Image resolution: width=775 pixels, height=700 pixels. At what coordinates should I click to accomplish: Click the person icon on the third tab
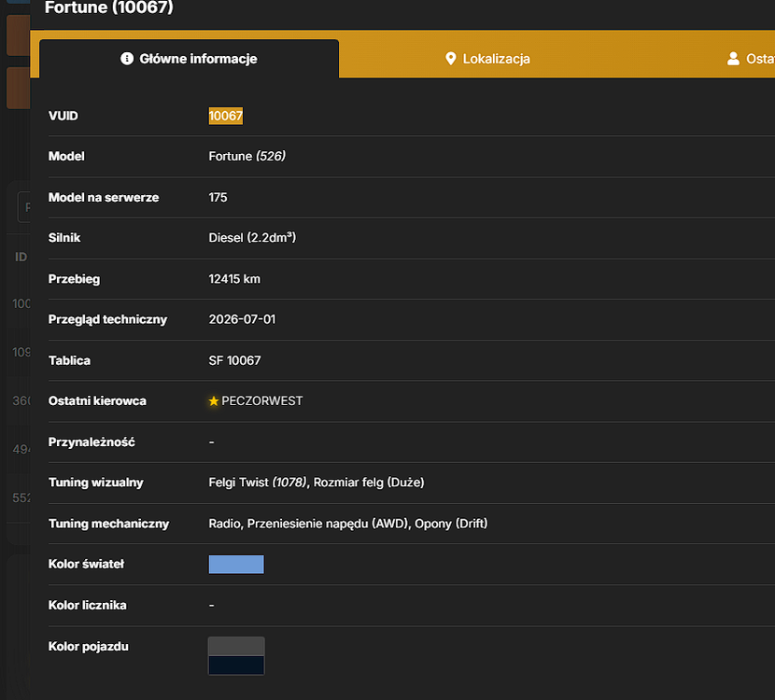pos(733,59)
